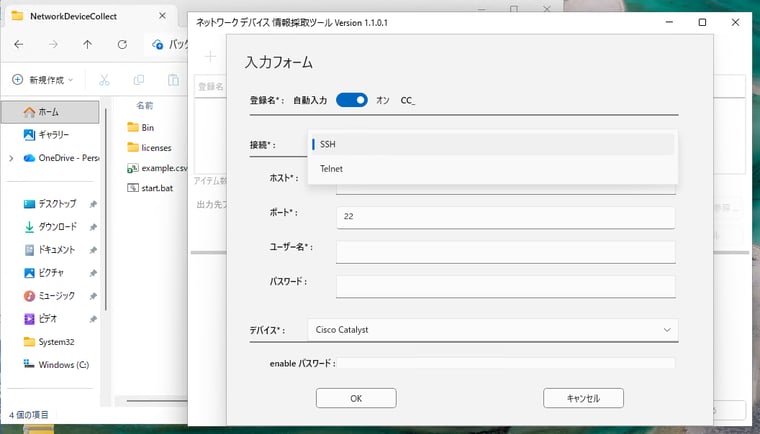Screen dimensions: 760x434
Task: Click the Explorer refresh icon
Action: (x=122, y=44)
